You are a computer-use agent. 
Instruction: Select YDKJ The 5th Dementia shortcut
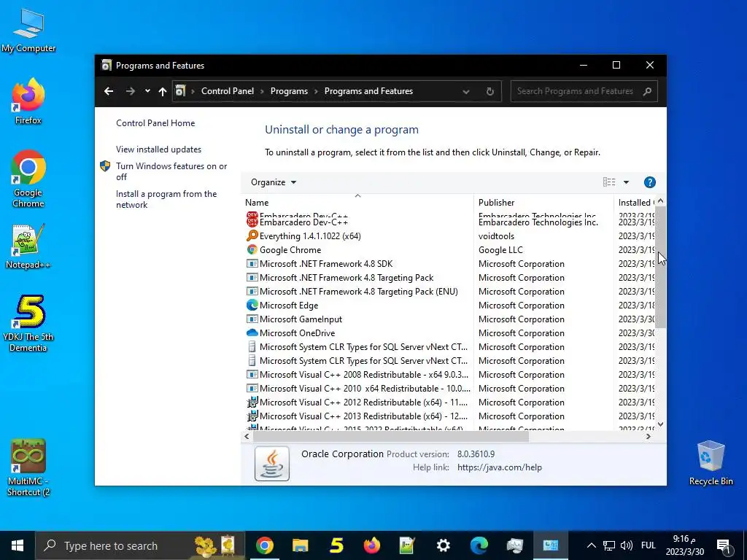pyautogui.click(x=28, y=324)
